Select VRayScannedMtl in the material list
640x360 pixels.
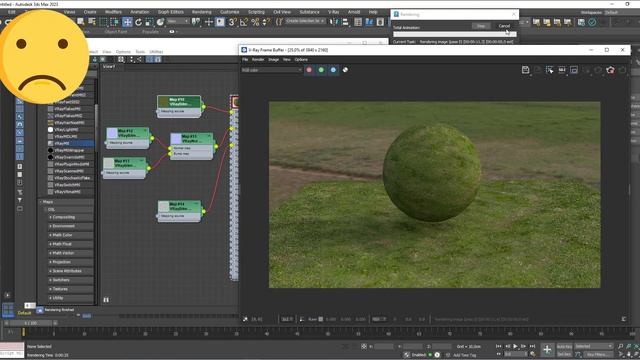point(70,171)
